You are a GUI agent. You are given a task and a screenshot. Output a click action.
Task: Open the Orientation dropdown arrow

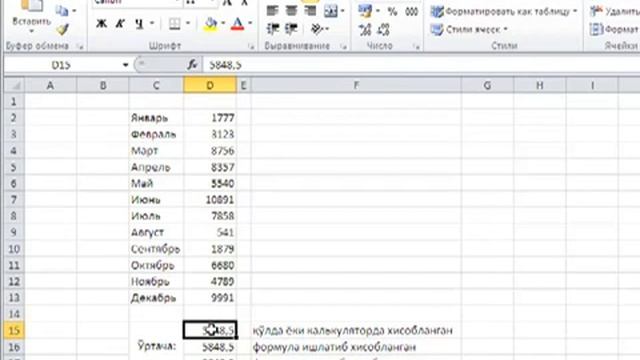point(327,29)
